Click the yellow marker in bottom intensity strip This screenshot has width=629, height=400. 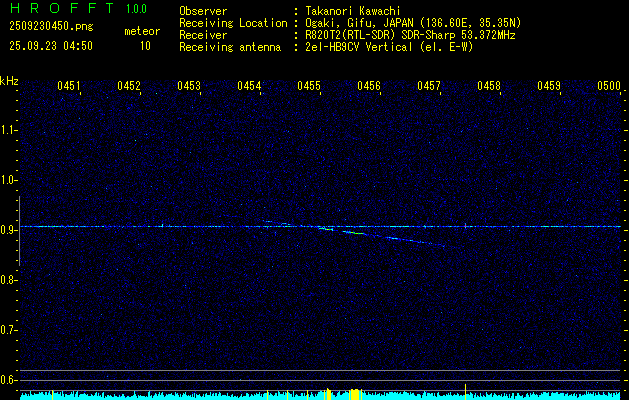[x=355, y=395]
